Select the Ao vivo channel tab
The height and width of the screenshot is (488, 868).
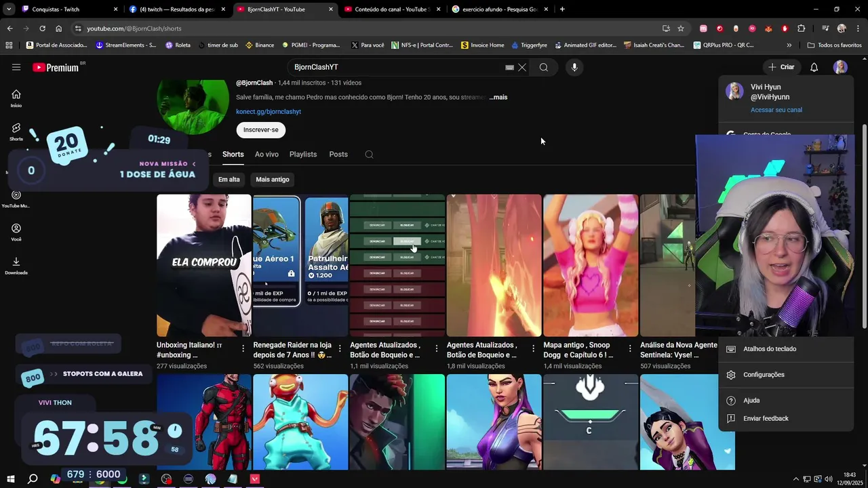[x=267, y=155]
